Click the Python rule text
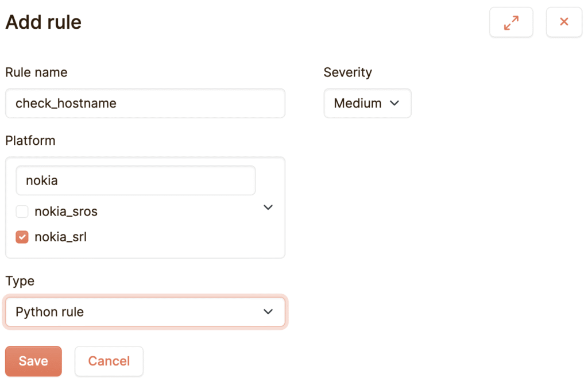 (x=49, y=312)
